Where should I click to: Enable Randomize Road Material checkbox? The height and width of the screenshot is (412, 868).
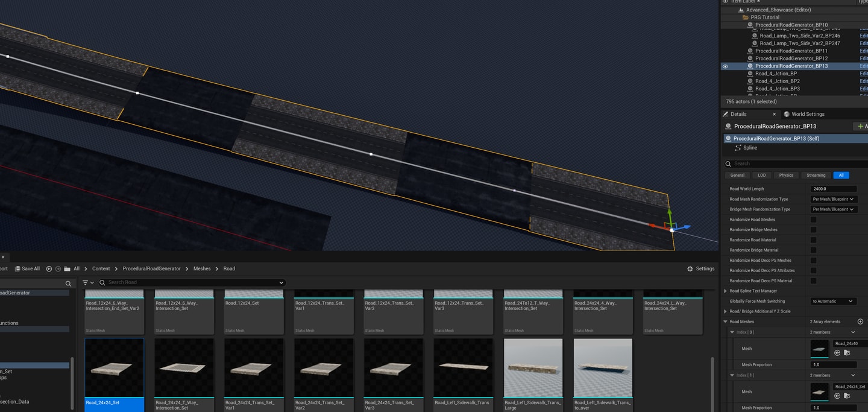pyautogui.click(x=813, y=240)
